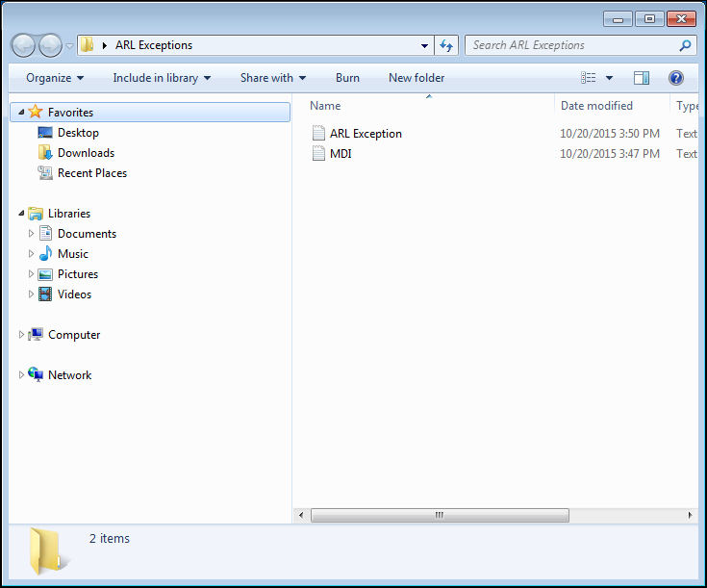Image resolution: width=707 pixels, height=588 pixels.
Task: Select the MDI file name
Action: (341, 154)
